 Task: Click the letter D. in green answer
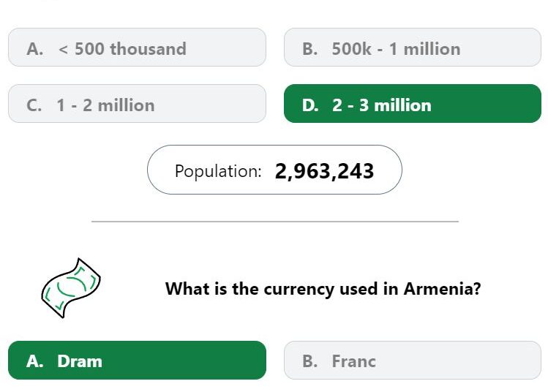pyautogui.click(x=310, y=105)
